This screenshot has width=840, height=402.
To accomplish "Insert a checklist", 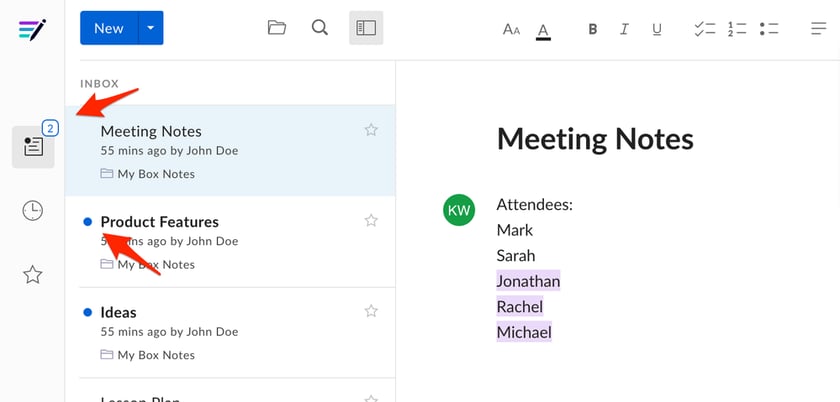I will click(704, 29).
